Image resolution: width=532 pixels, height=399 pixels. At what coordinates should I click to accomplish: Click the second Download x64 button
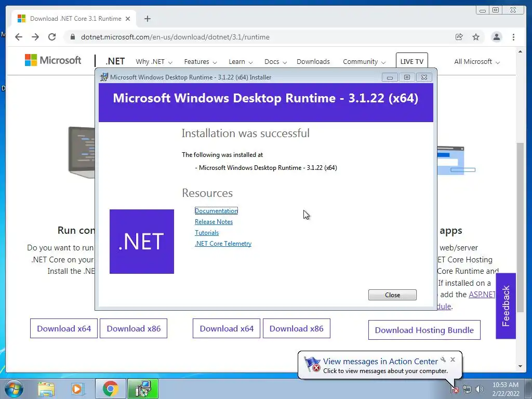(x=227, y=328)
